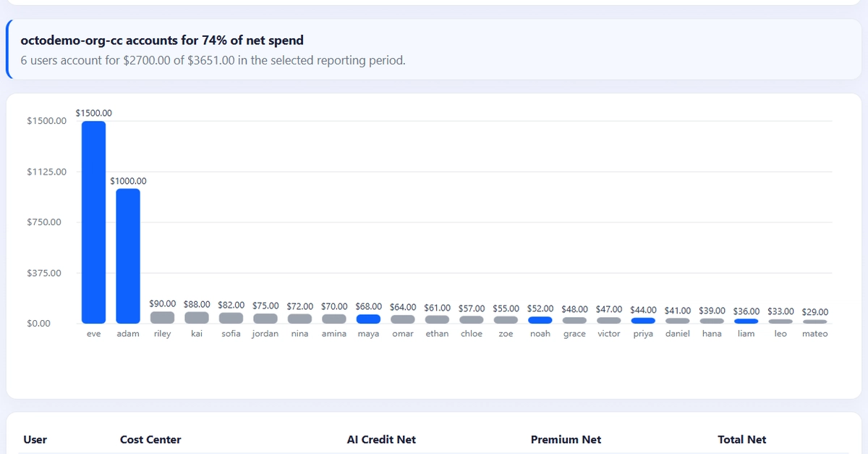Click the victor $47.00 bar
This screenshot has height=454, width=868.
[609, 320]
